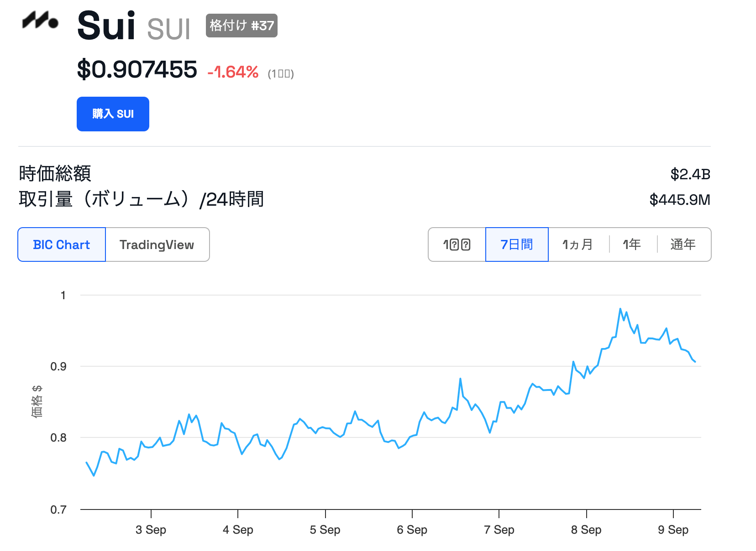Switch to the TradingView tab
This screenshot has width=756, height=551.
click(157, 244)
